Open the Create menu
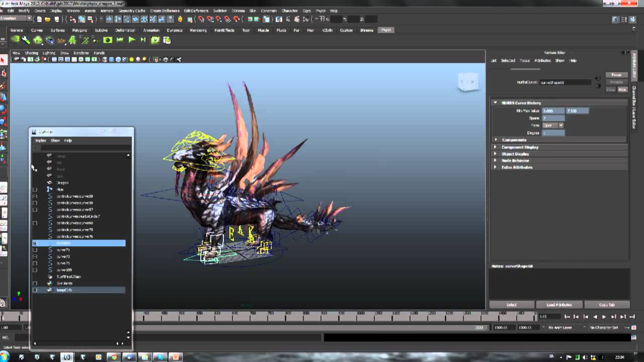Viewport: 644px width, 362px height. pos(40,11)
